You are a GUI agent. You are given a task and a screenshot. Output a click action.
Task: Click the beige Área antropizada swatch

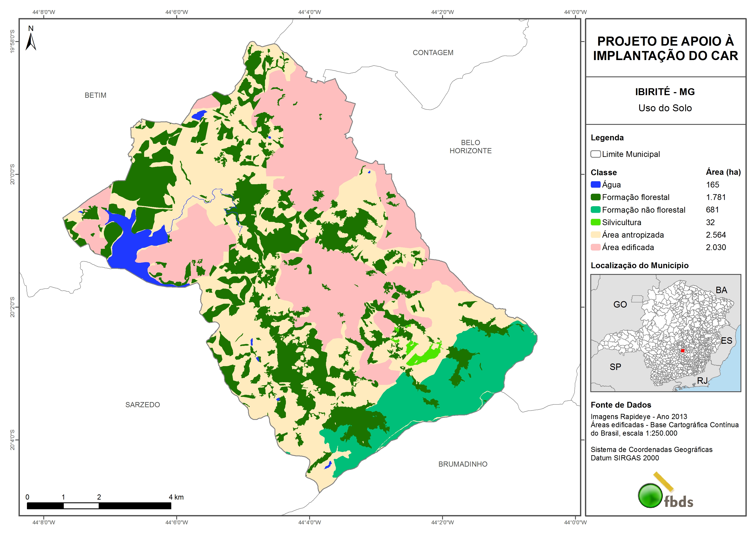coord(595,235)
